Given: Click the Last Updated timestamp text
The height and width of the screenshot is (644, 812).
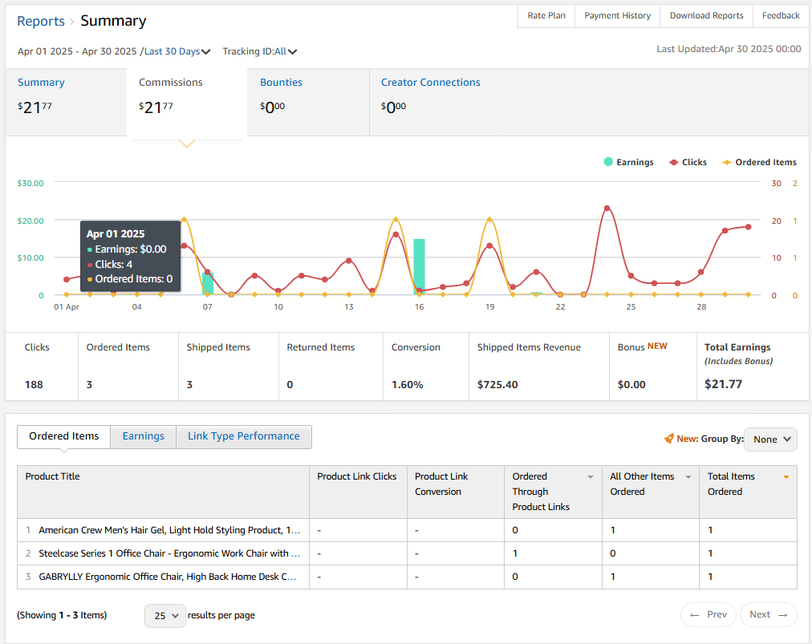Looking at the screenshot, I should point(729,49).
